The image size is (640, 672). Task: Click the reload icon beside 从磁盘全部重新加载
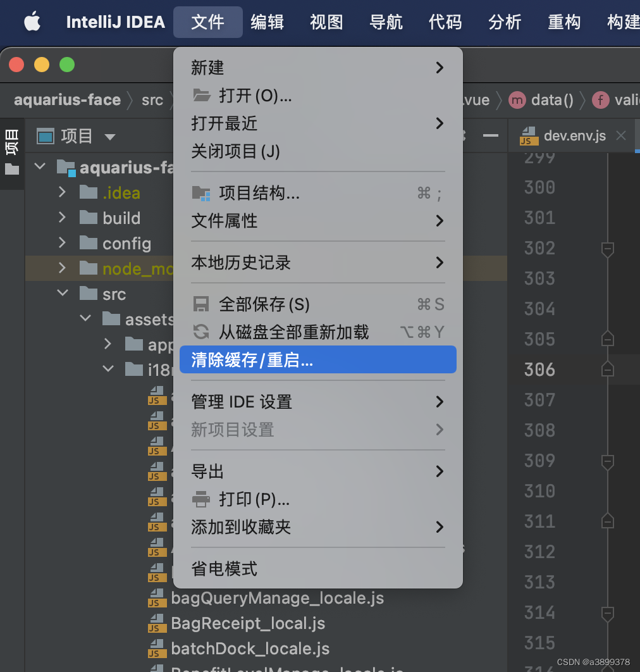[x=200, y=331]
